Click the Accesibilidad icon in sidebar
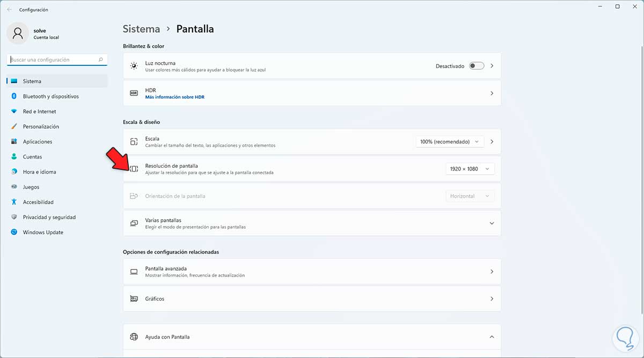Screen dimensions: 644x358 (14, 202)
